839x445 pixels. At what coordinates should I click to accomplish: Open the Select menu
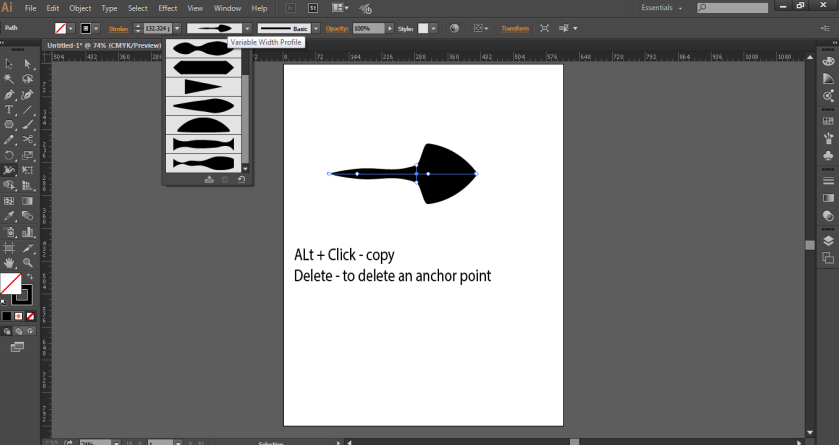pyautogui.click(x=138, y=8)
